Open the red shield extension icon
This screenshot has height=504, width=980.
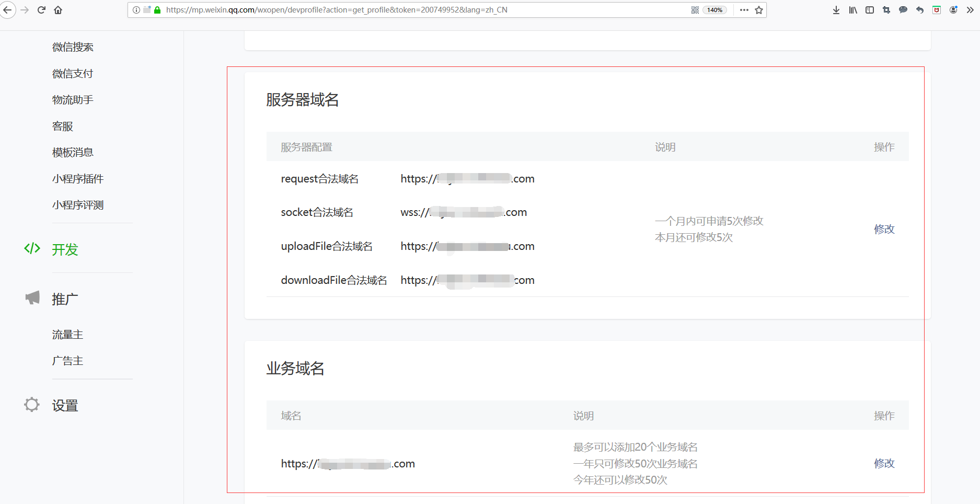(x=937, y=10)
